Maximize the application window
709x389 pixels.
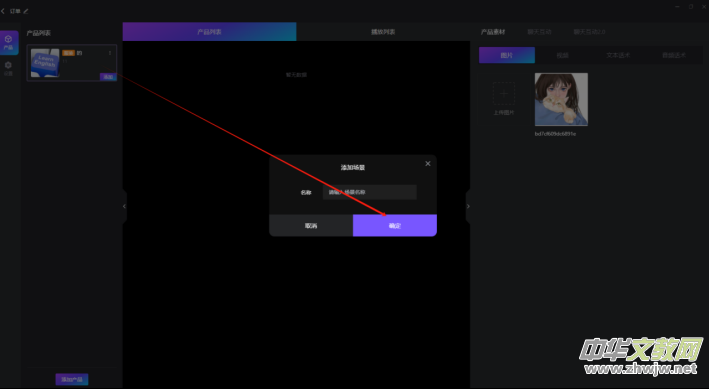(x=690, y=7)
